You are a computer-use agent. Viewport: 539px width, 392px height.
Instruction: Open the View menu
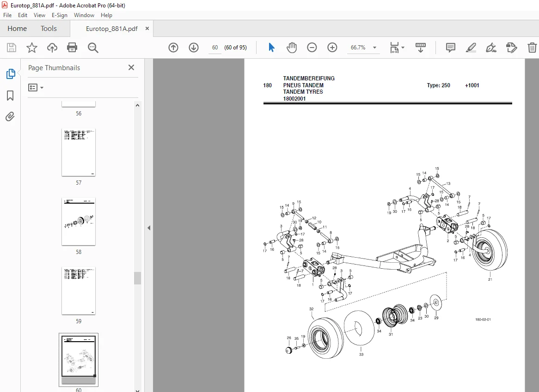tap(39, 15)
